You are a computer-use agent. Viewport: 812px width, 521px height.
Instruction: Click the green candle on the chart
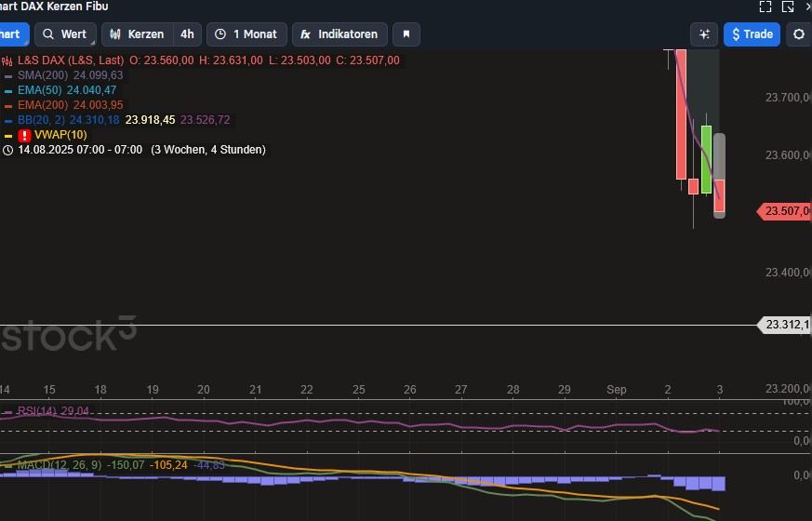click(x=706, y=159)
